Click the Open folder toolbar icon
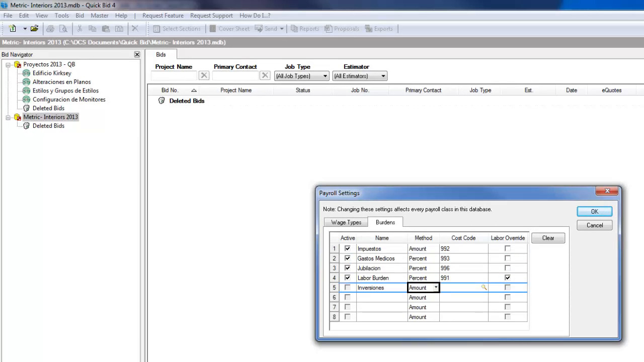Viewport: 644px width, 362px height. (34, 29)
